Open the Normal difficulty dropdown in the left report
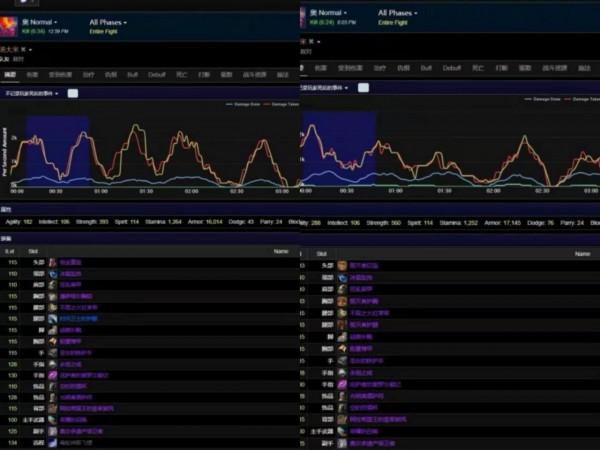Screen dimensions: 600x450 pos(40,21)
